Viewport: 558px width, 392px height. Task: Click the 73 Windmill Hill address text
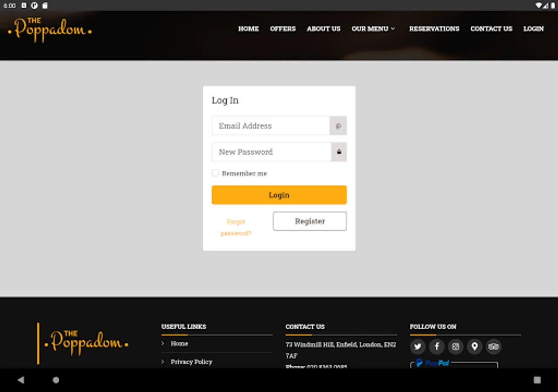[341, 350]
